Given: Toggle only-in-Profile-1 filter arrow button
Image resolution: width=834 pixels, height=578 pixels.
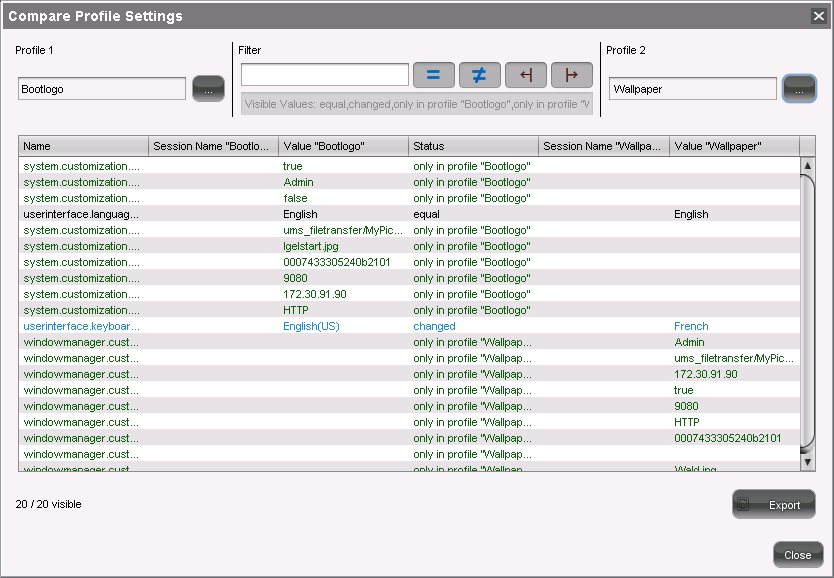Looking at the screenshot, I should point(525,75).
